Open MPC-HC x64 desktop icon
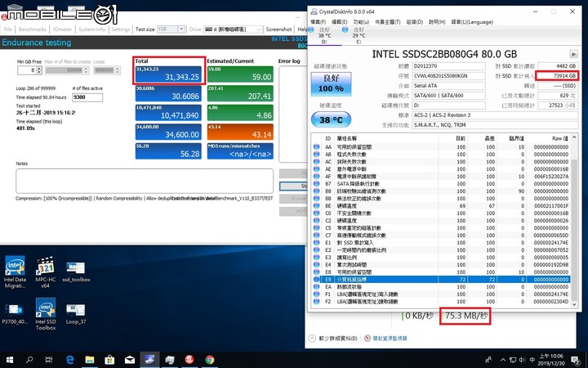588x368 pixels. [46, 272]
